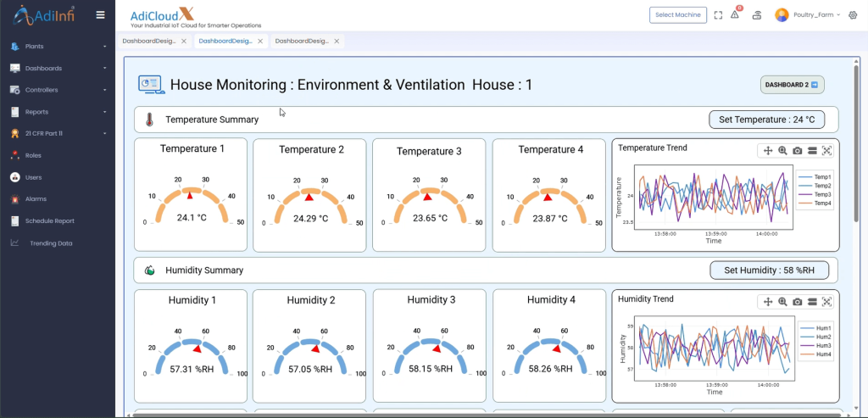Click the Alarms sidebar icon
This screenshot has height=418, width=868.
pos(15,198)
